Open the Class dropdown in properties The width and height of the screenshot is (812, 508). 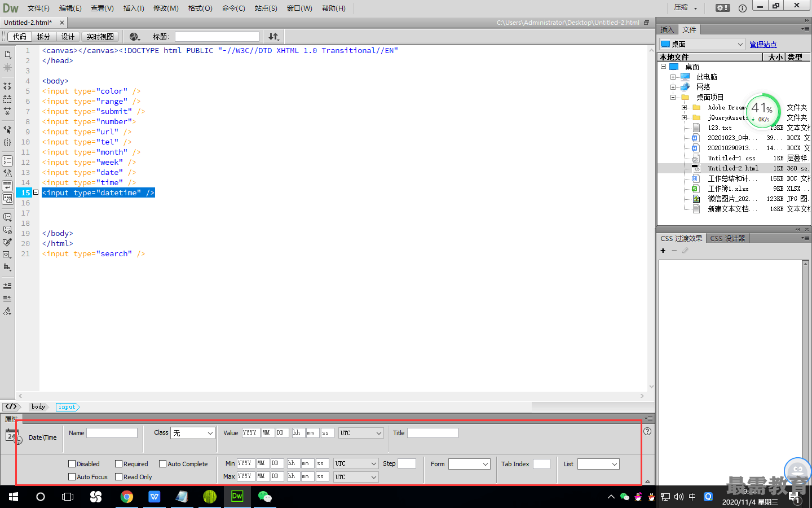tap(193, 433)
